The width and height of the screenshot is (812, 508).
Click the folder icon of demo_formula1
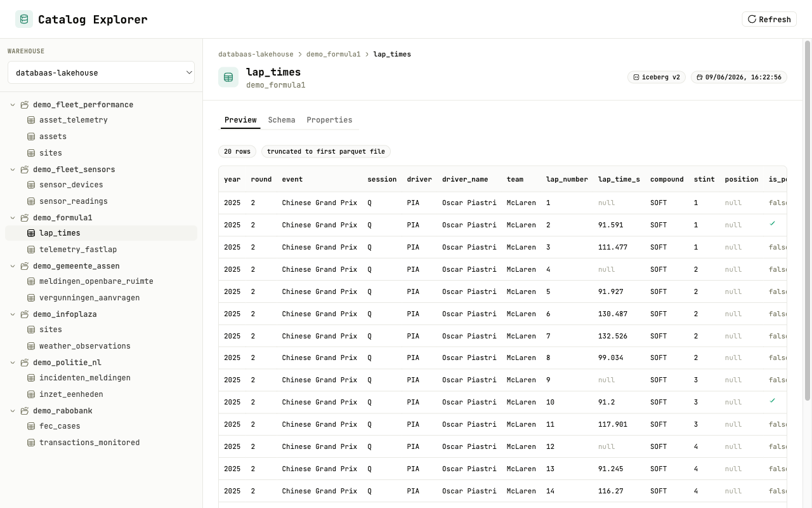[x=25, y=218]
